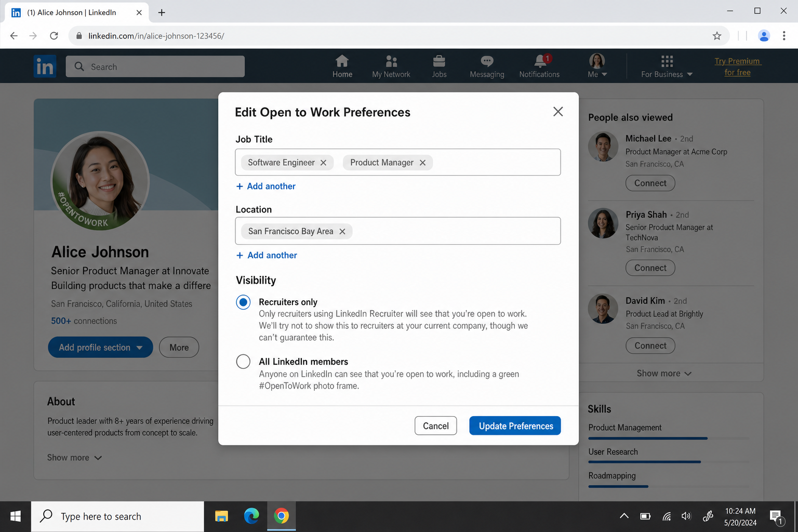798x532 pixels.
Task: Go forward in browser history
Action: 33,36
